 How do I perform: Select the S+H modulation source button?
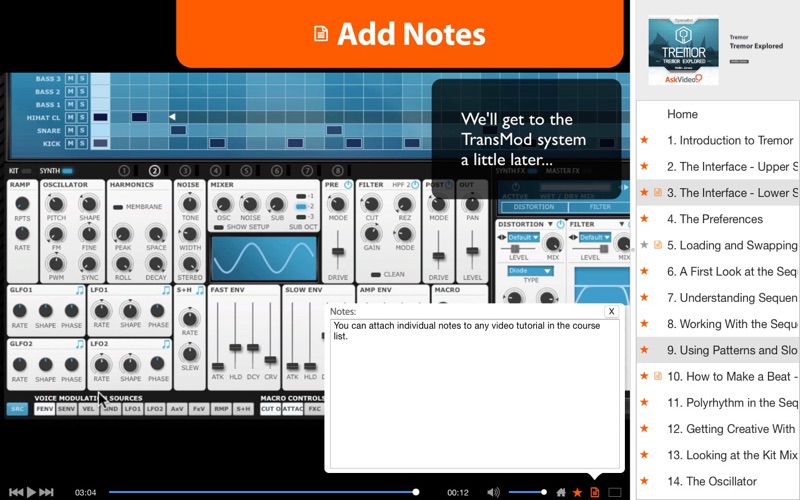[243, 409]
